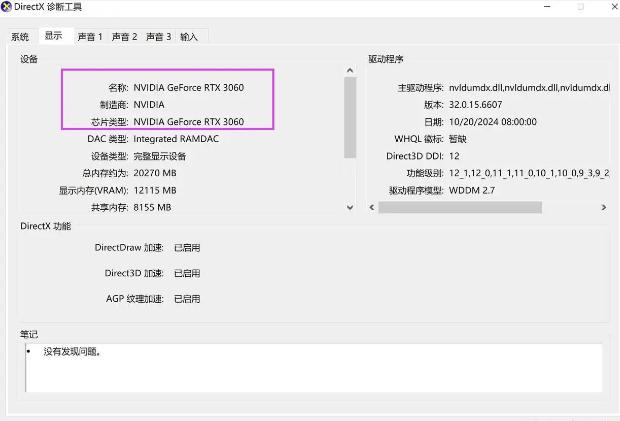Screen dimensions: 620x421
Task: Click device panel scroll down arrow
Action: (x=350, y=207)
